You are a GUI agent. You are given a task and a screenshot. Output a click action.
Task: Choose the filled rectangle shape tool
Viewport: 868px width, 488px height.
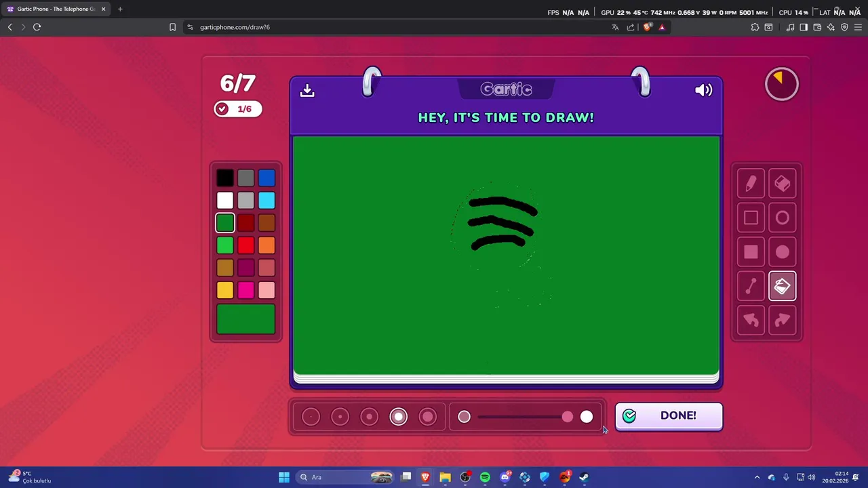[x=751, y=252]
